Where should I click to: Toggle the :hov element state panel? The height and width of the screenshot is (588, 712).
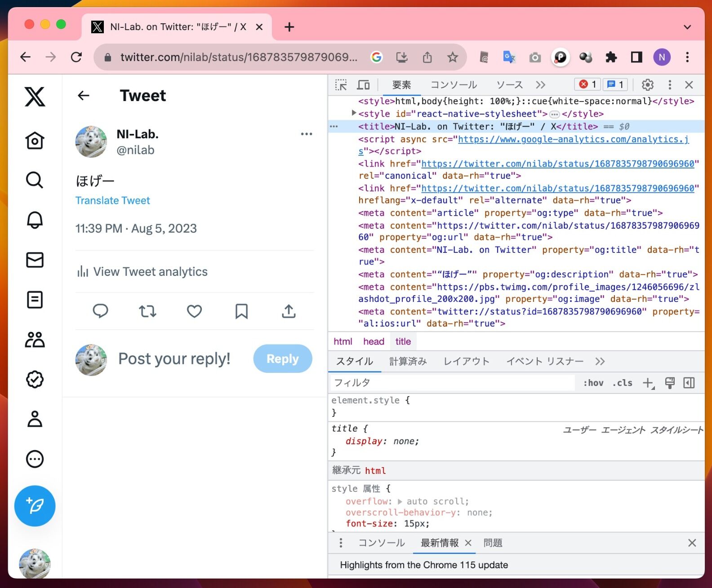click(x=593, y=383)
